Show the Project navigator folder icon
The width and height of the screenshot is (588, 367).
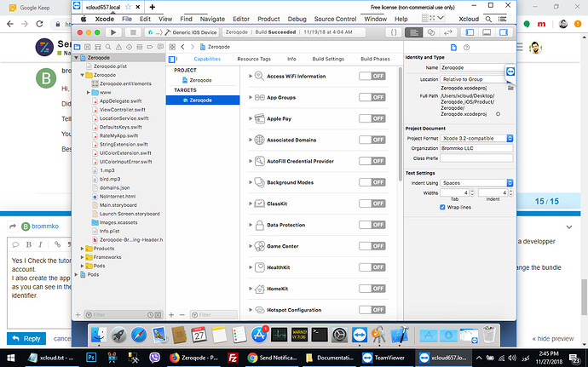[77, 47]
